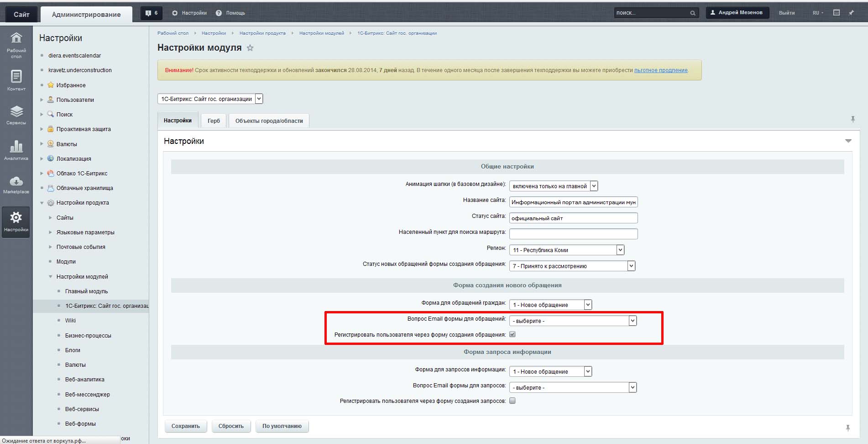Follow the льготное продление link

click(660, 70)
